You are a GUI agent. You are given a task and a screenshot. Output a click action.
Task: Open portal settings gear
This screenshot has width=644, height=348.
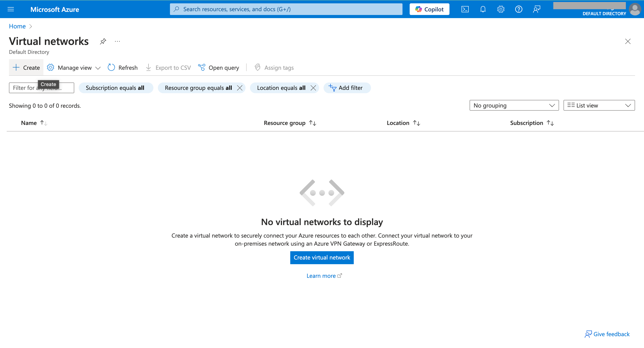coord(501,9)
